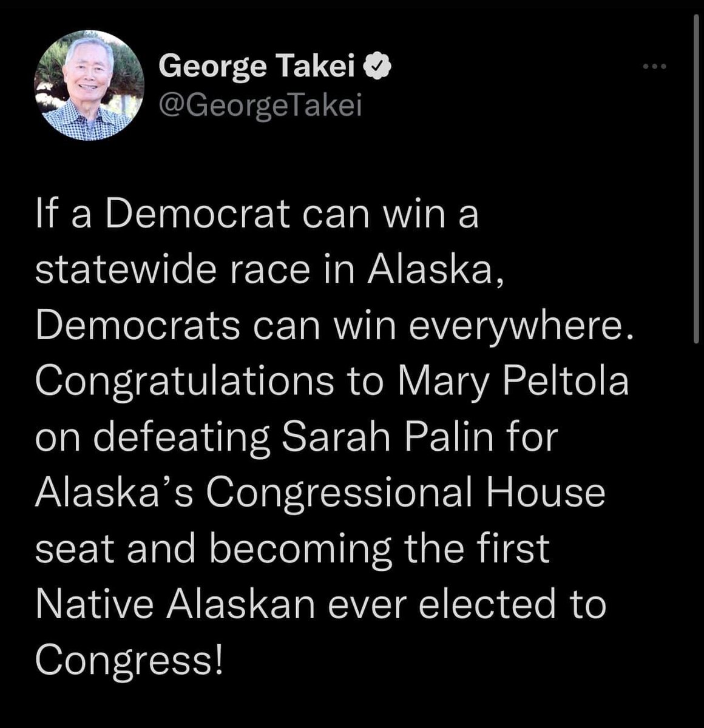Click "Native Alaskan" in the tweet text
Viewport: 704px width, 728px height.
(x=175, y=604)
